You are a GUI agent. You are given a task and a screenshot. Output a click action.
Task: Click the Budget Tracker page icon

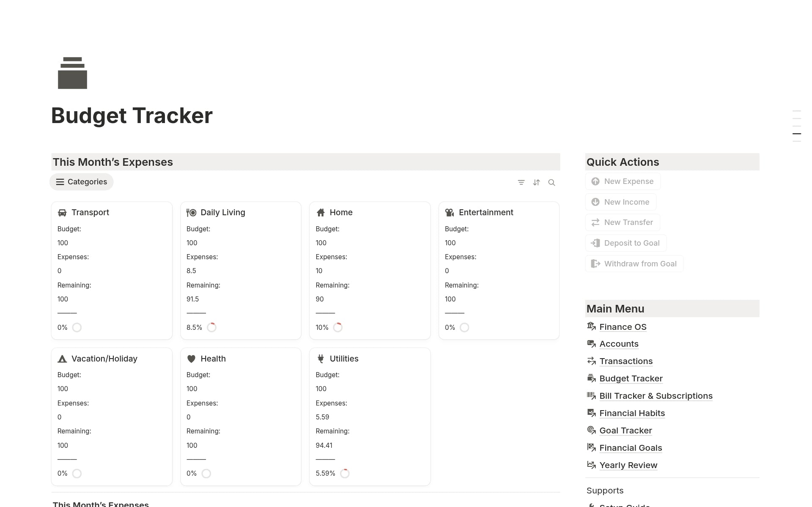[x=72, y=73]
